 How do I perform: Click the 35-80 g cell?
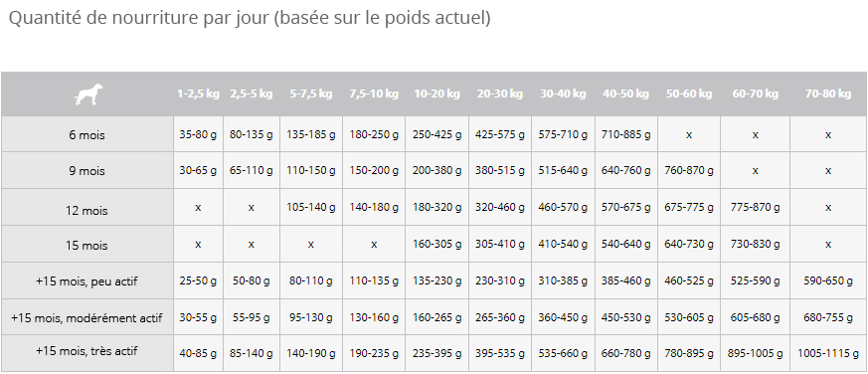tap(198, 134)
